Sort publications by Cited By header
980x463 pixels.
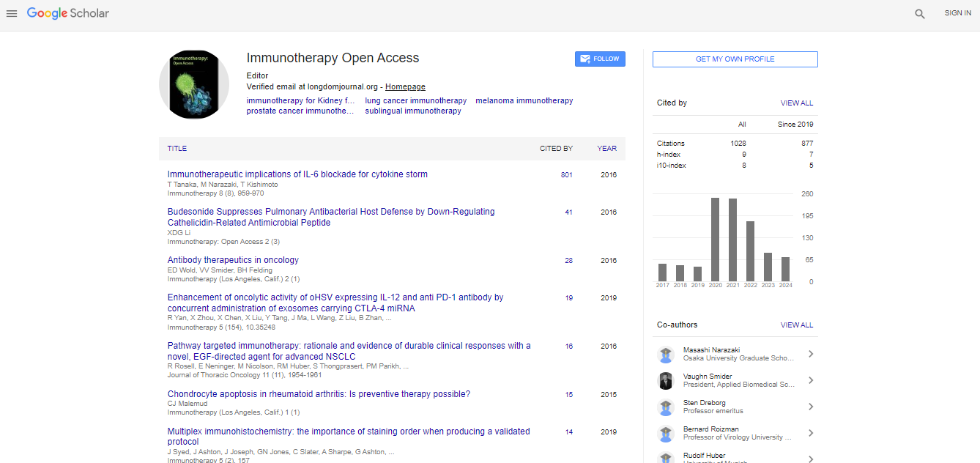556,149
